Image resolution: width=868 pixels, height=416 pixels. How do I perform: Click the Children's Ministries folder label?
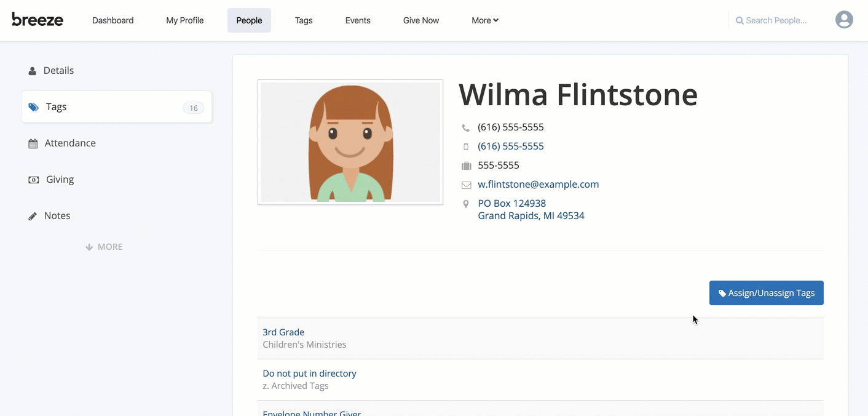(x=304, y=345)
